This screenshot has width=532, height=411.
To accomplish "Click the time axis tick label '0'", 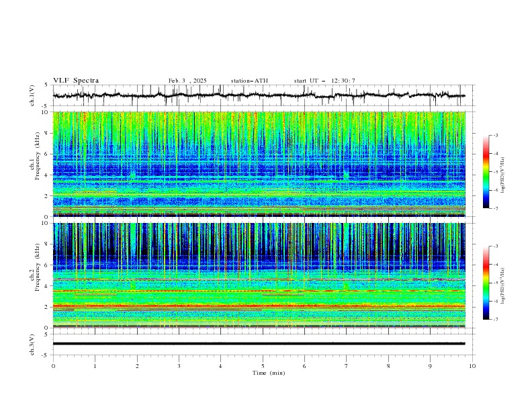I will [53, 366].
